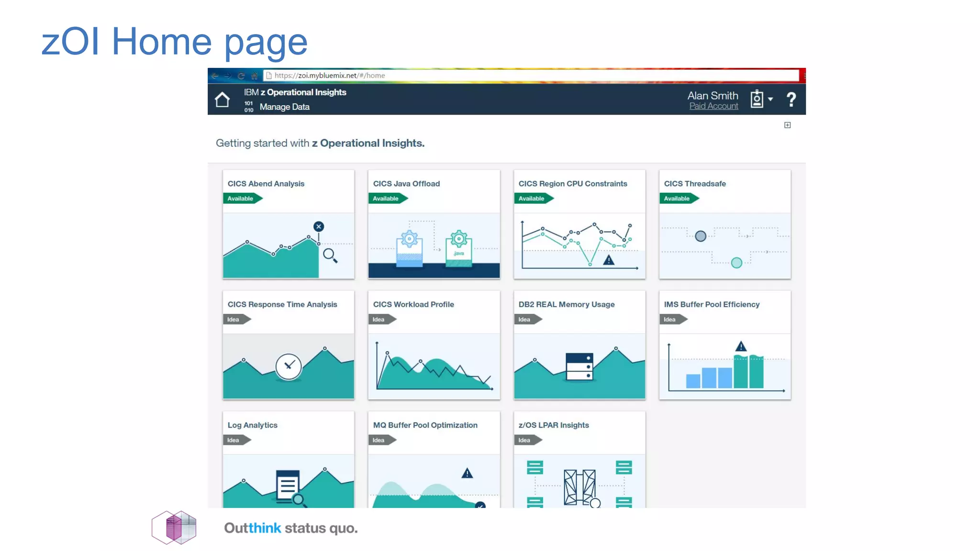Click the home icon in header
Viewport: 980px width, 551px height.
click(x=222, y=99)
